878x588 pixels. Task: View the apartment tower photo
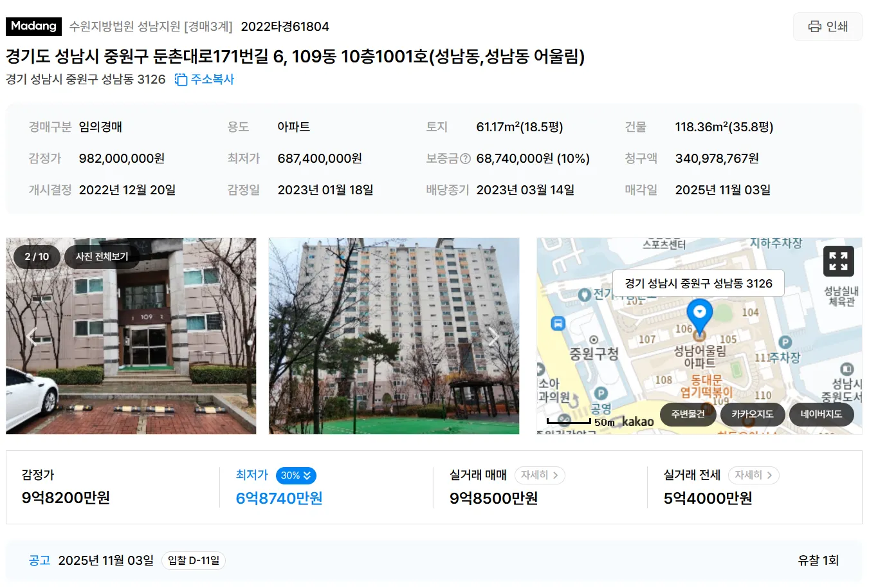[394, 336]
